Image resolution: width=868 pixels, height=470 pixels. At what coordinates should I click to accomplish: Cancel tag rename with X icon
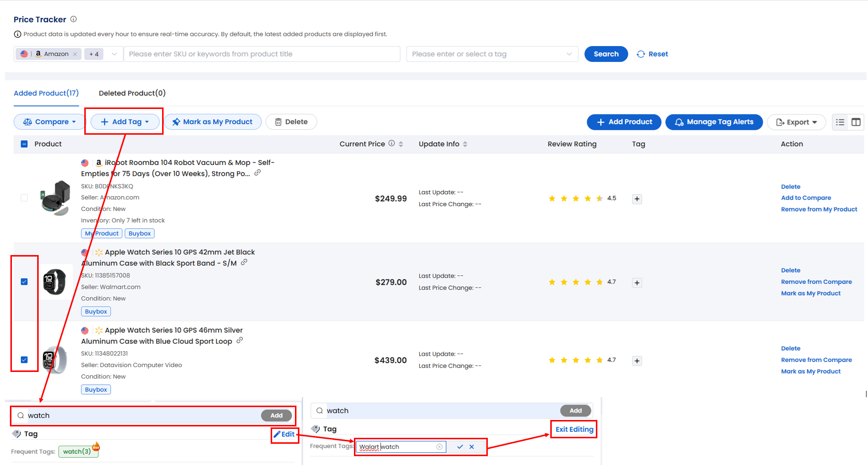pyautogui.click(x=471, y=447)
